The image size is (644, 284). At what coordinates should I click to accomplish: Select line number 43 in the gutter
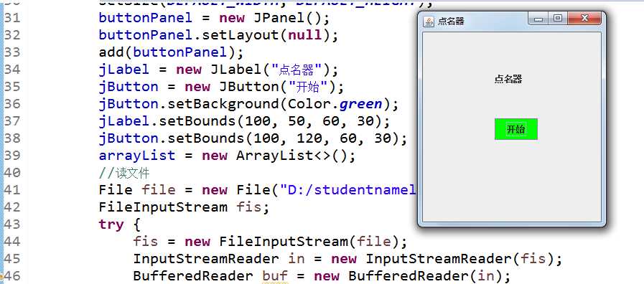(x=12, y=224)
